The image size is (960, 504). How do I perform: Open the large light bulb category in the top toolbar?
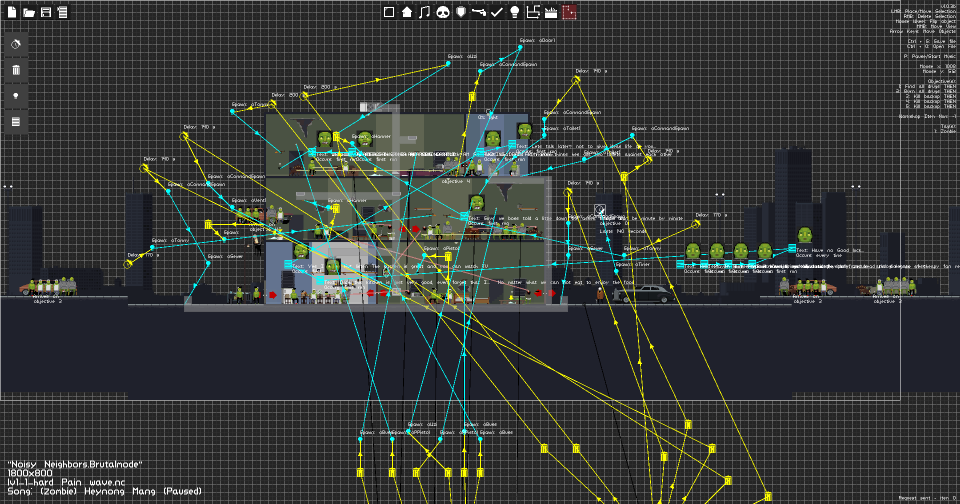[515, 12]
